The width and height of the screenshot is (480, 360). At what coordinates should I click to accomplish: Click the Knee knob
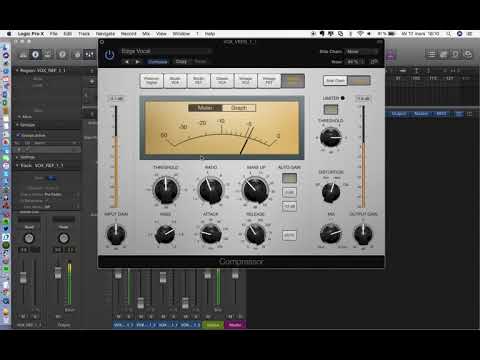(166, 234)
